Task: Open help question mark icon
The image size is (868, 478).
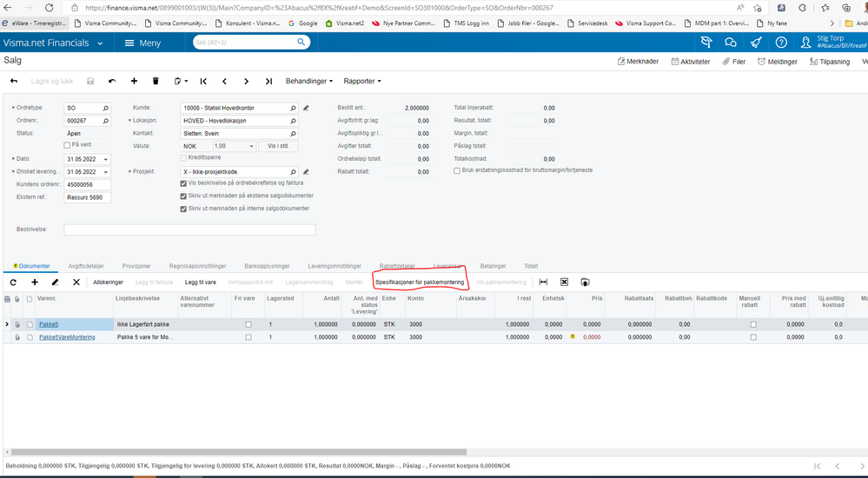Action: pos(780,43)
